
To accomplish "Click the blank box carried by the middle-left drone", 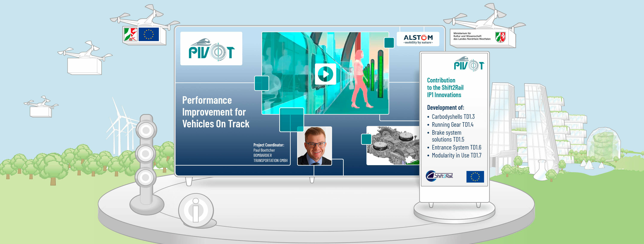I will coord(85,66).
